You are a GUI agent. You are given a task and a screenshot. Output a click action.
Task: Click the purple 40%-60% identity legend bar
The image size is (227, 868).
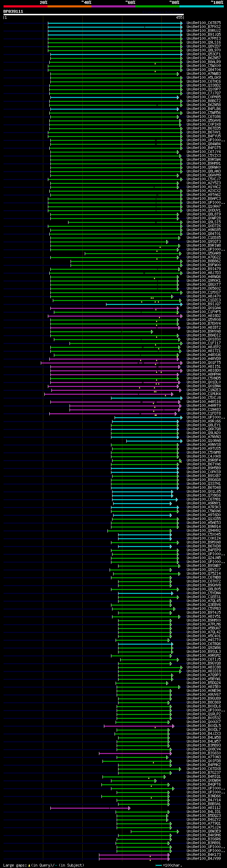[x=113, y=6]
